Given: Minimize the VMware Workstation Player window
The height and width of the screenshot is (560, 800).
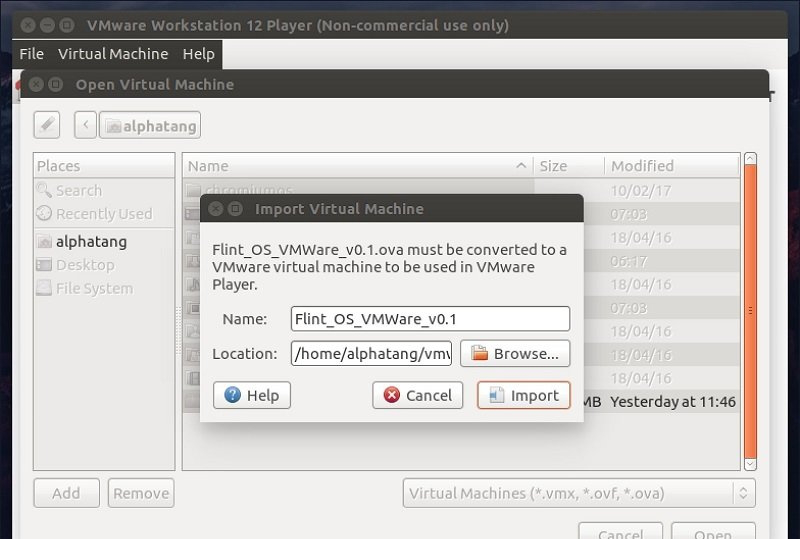Looking at the screenshot, I should 47,25.
